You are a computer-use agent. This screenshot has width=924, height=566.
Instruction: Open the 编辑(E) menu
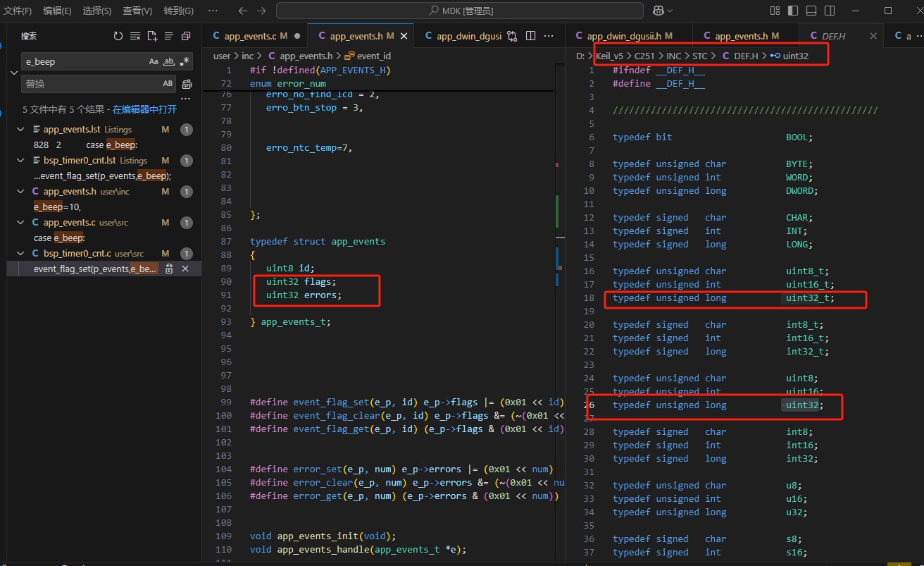pyautogui.click(x=57, y=11)
